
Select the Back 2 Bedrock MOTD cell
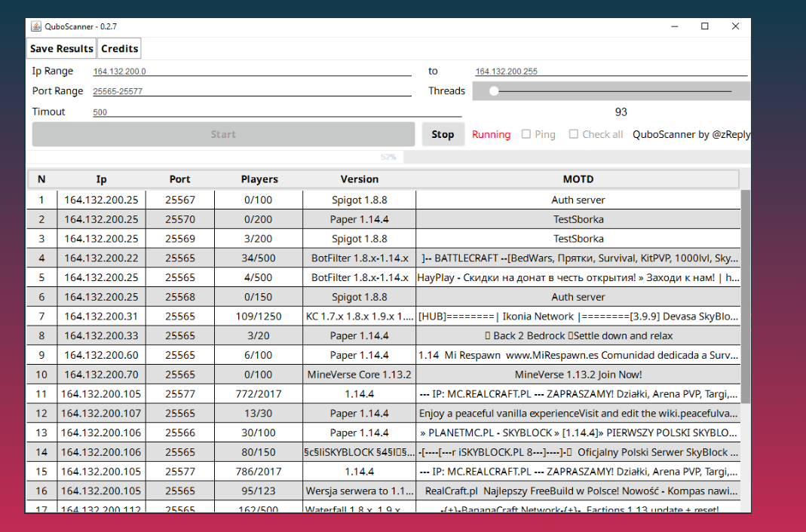pos(578,336)
